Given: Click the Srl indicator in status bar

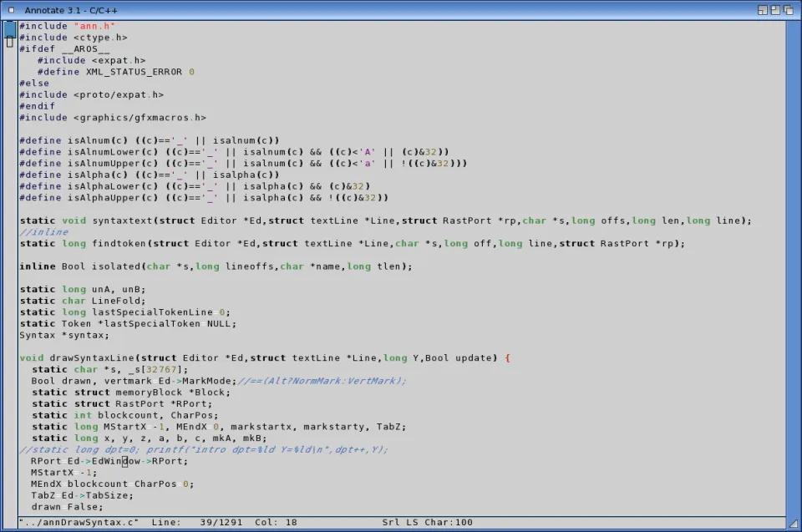Looking at the screenshot, I should pyautogui.click(x=391, y=522).
